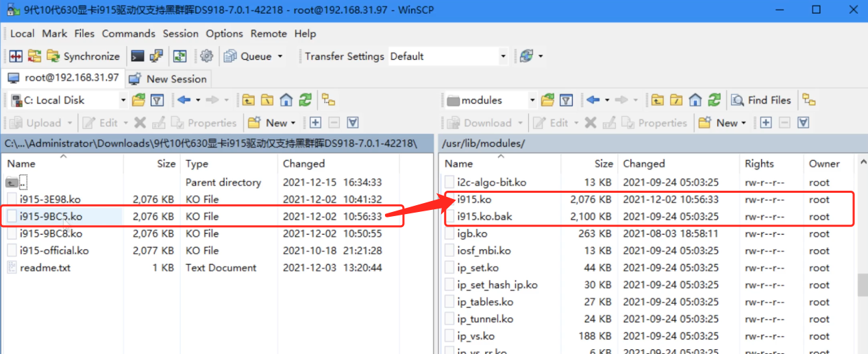The width and height of the screenshot is (868, 354).
Task: Open the Help menu
Action: pyautogui.click(x=306, y=34)
